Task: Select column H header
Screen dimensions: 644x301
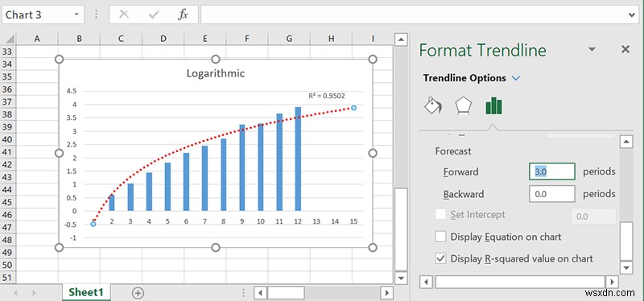Action: point(331,39)
